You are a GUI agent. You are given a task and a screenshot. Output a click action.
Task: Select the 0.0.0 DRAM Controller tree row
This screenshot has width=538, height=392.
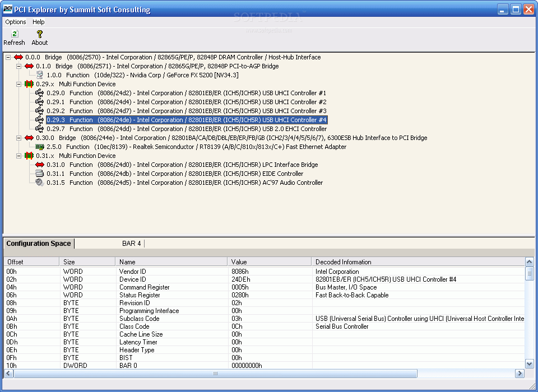pos(173,57)
